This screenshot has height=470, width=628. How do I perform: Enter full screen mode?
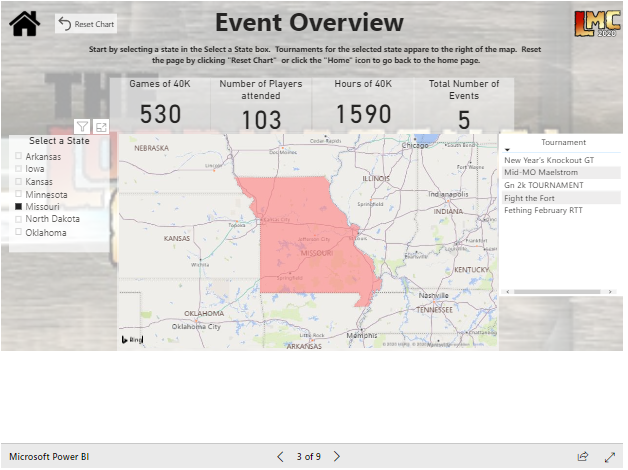pos(610,456)
